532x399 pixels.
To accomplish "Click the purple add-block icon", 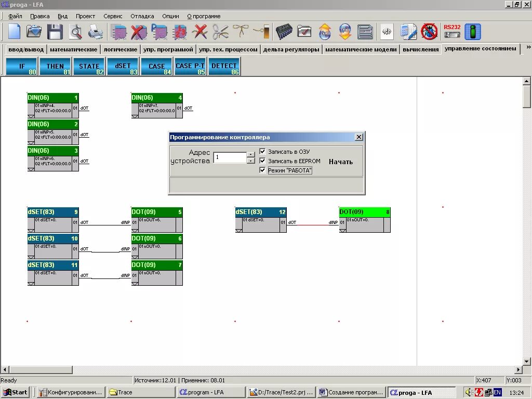I will tap(119, 32).
